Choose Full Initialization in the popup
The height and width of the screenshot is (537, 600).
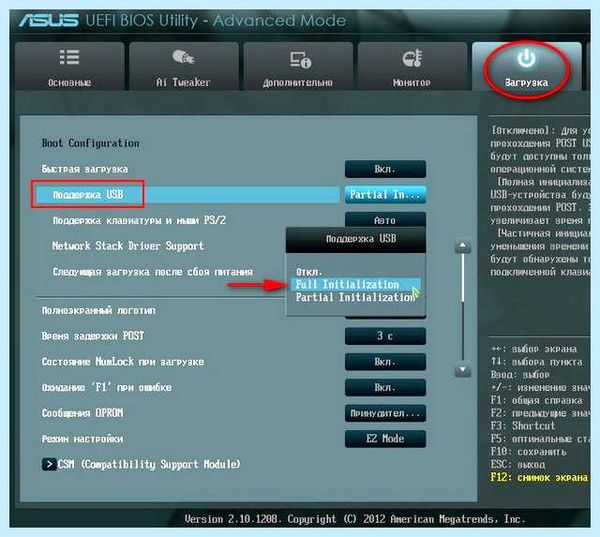[355, 284]
